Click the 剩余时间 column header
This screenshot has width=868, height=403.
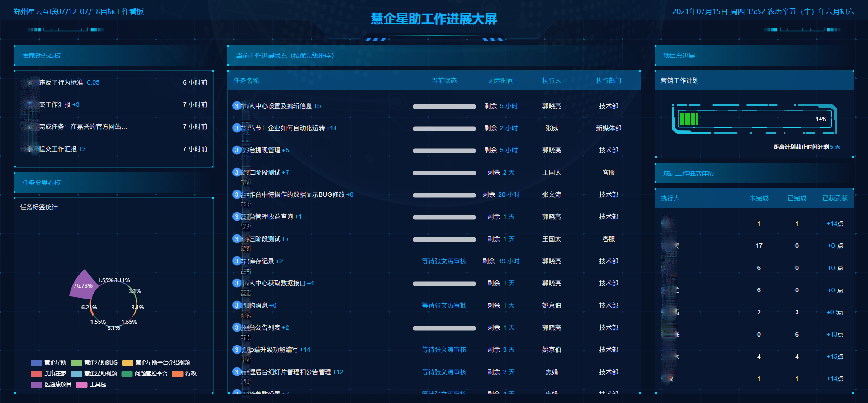(x=500, y=81)
